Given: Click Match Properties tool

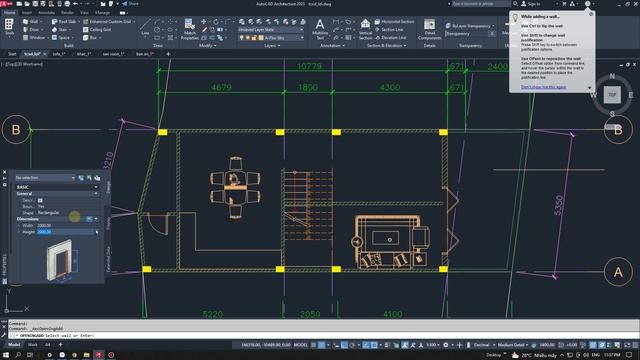Looking at the screenshot, I should (x=189, y=29).
